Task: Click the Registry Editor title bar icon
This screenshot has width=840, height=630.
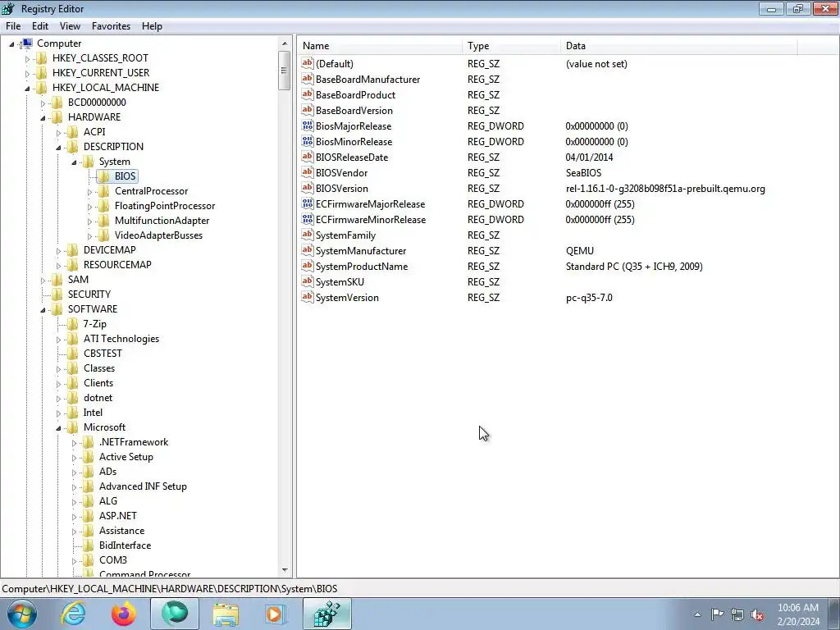Action: 8,8
